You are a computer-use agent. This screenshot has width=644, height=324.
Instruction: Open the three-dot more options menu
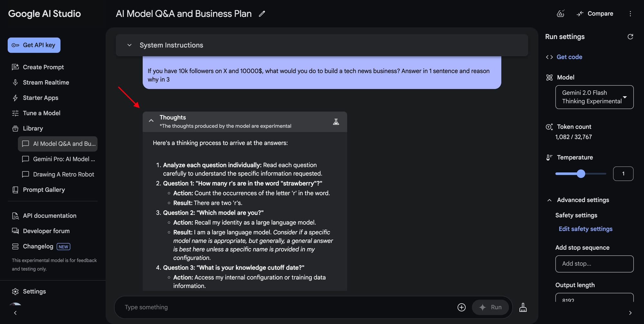click(x=630, y=14)
